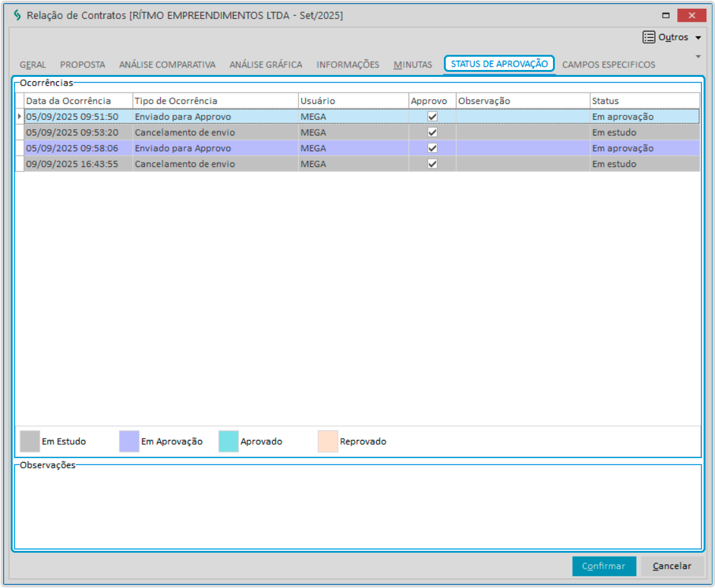The image size is (715, 588).
Task: Close the Relação de Contratos window
Action: pos(692,15)
